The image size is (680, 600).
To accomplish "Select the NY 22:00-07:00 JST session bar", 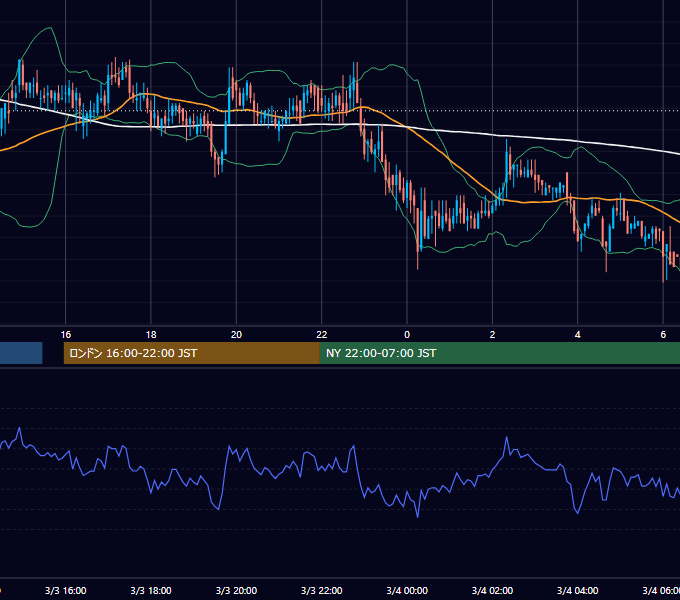I will 500,353.
